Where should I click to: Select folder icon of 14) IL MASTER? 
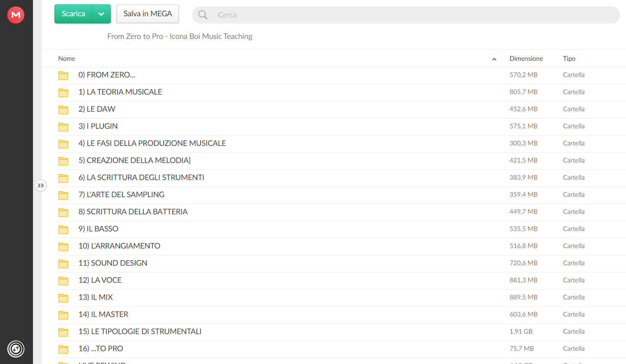tap(63, 315)
